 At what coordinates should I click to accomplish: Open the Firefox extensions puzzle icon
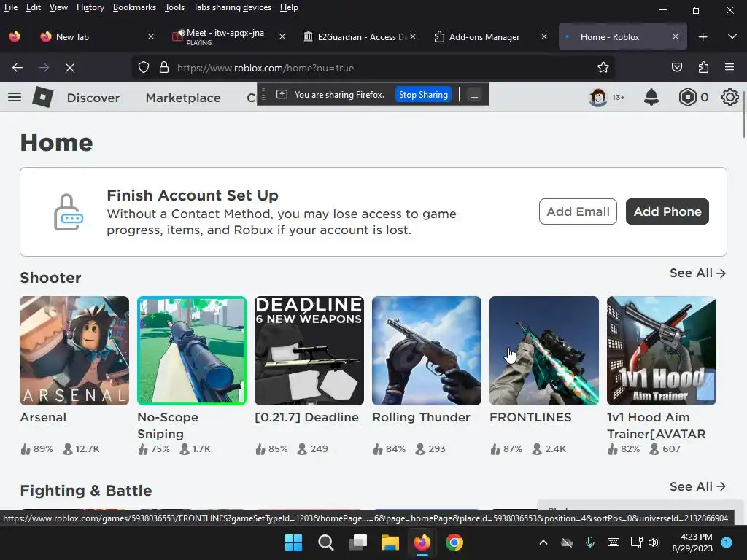pyautogui.click(x=703, y=68)
